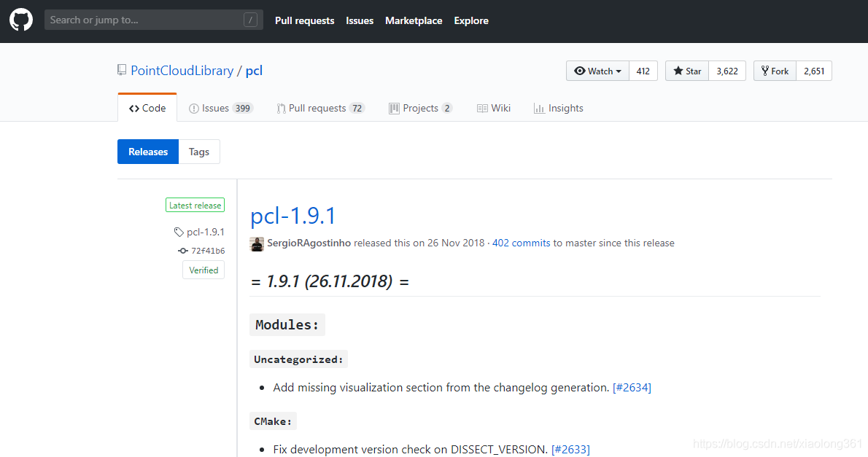Select the Uncategorized: heading

point(298,359)
